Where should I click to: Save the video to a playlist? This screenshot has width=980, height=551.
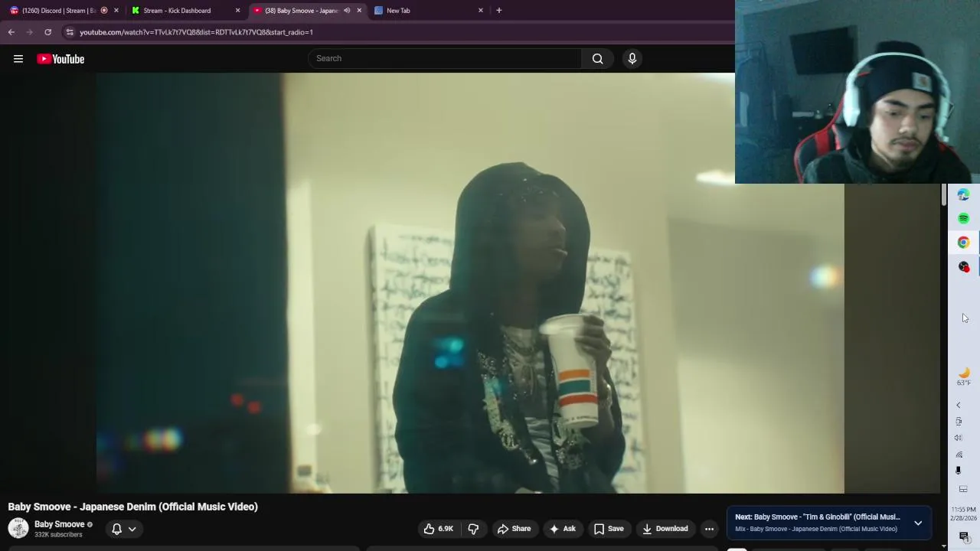(x=609, y=529)
